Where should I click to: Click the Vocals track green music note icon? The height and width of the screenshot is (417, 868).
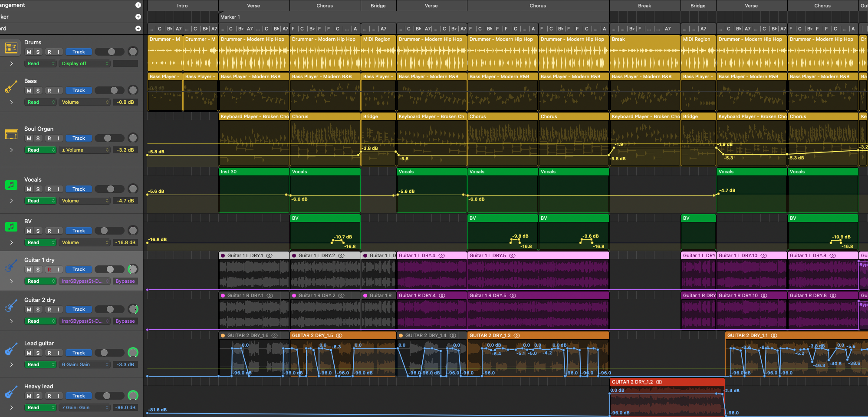click(11, 185)
